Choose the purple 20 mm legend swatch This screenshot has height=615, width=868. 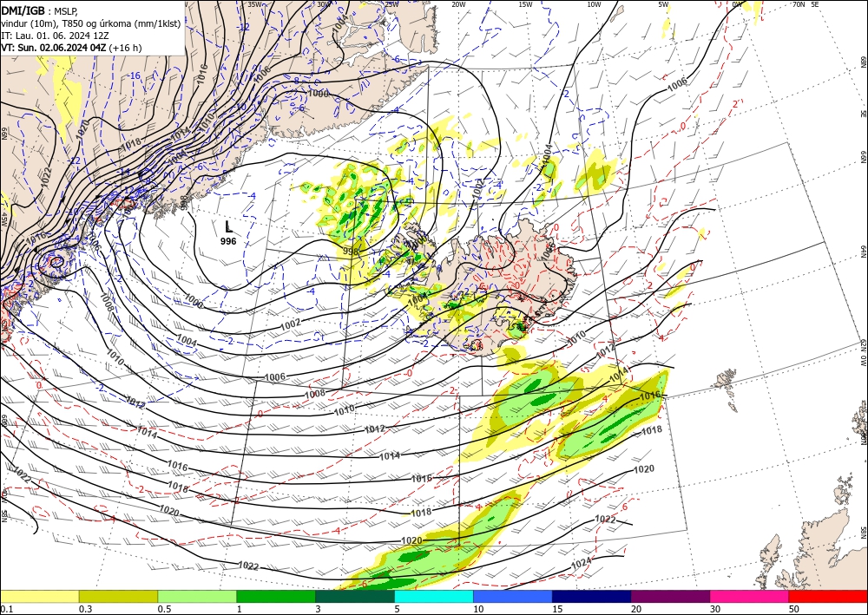(670, 596)
